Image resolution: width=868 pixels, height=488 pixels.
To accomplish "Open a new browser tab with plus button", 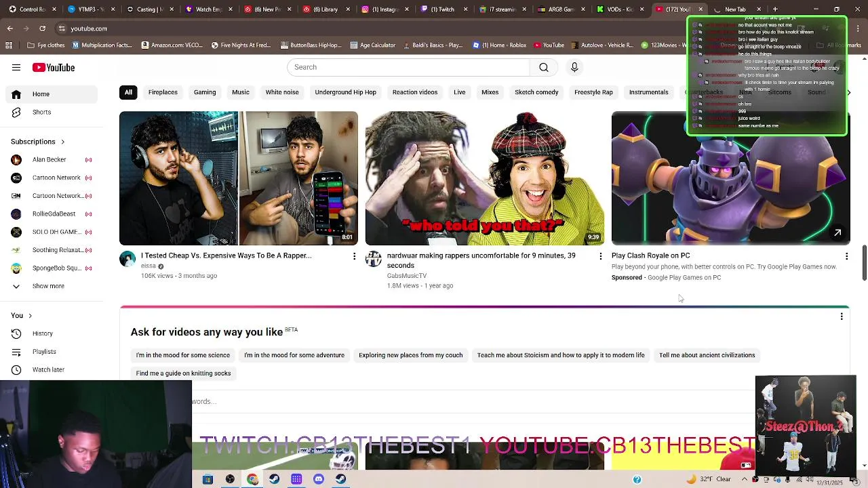I will tap(775, 9).
